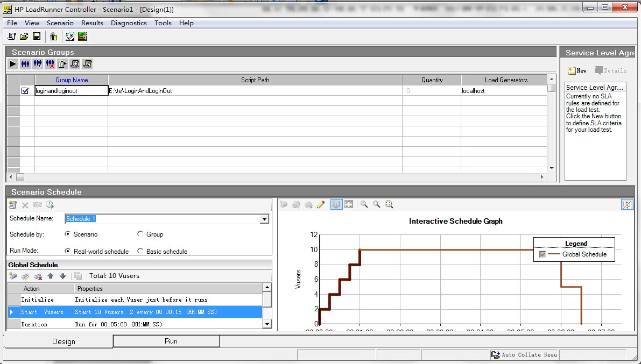Screen dimensions: 641x364
Task: Open the Diagnostics menu
Action: click(x=129, y=23)
